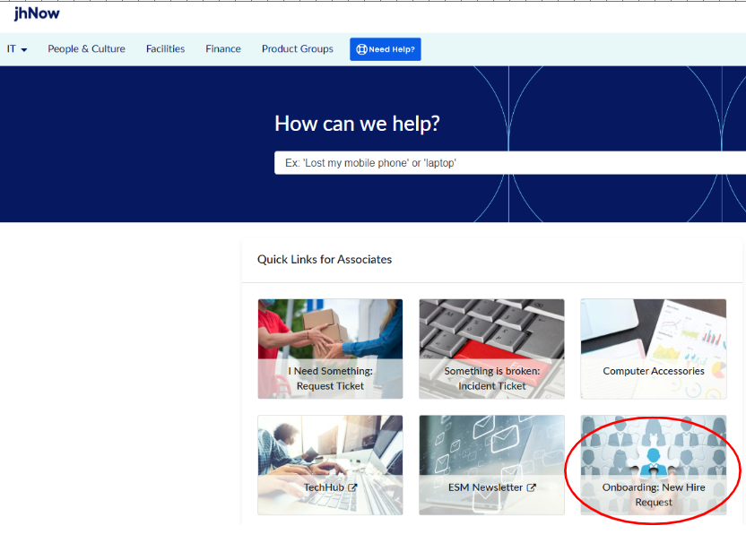Click the lifebuoy icon in Need Help
746x560 pixels.
click(x=361, y=49)
